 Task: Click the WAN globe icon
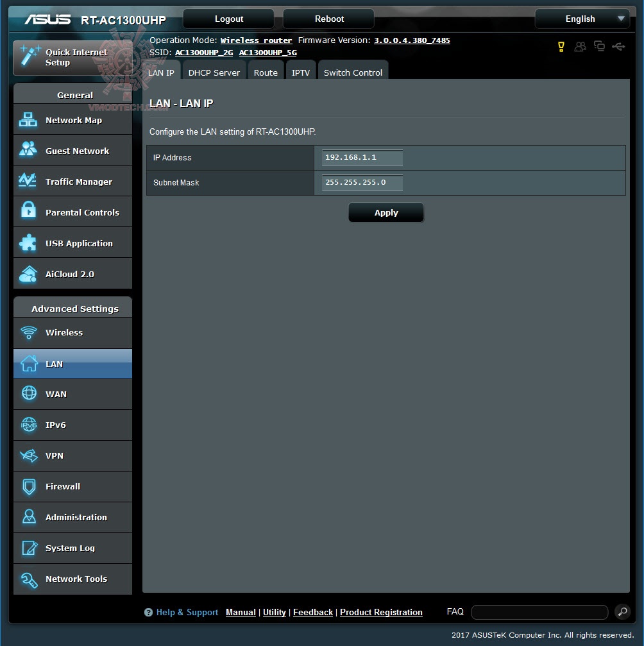pos(29,393)
